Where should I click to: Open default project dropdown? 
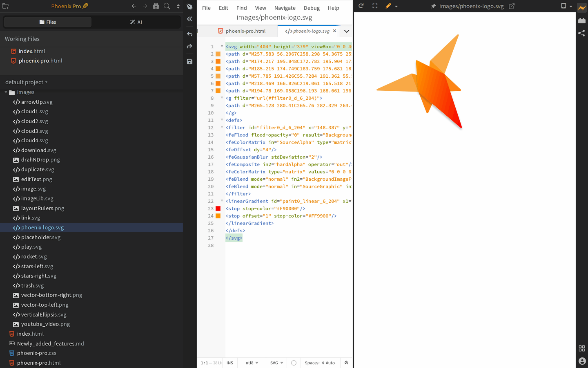click(x=27, y=82)
